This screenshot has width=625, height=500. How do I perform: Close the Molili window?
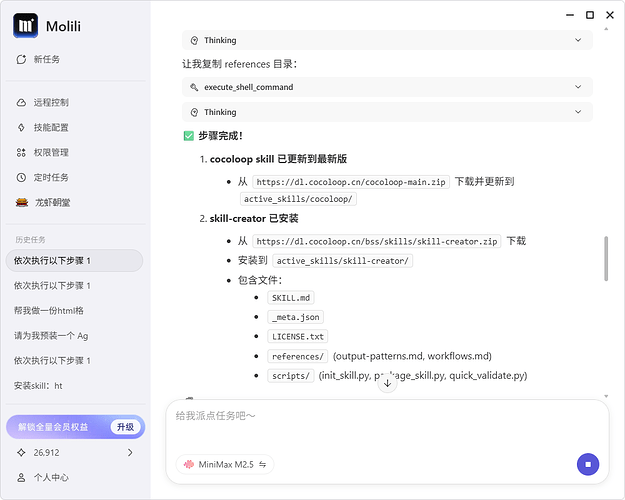(610, 15)
